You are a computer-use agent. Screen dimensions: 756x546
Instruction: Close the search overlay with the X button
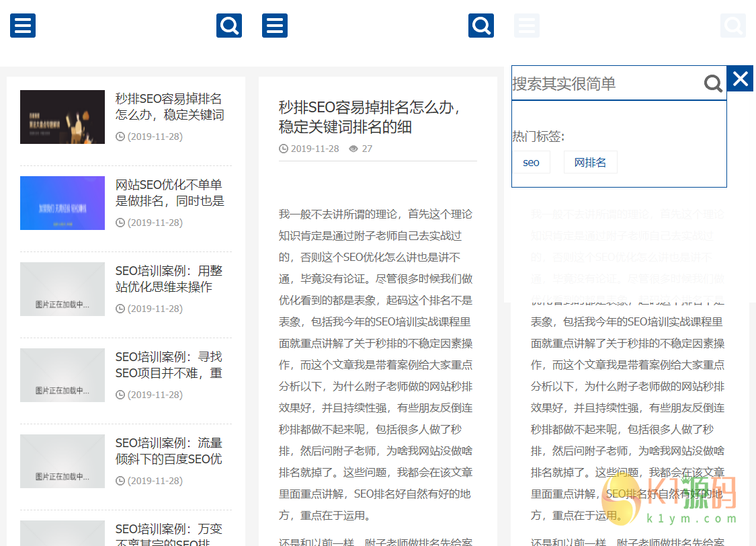[x=741, y=79]
